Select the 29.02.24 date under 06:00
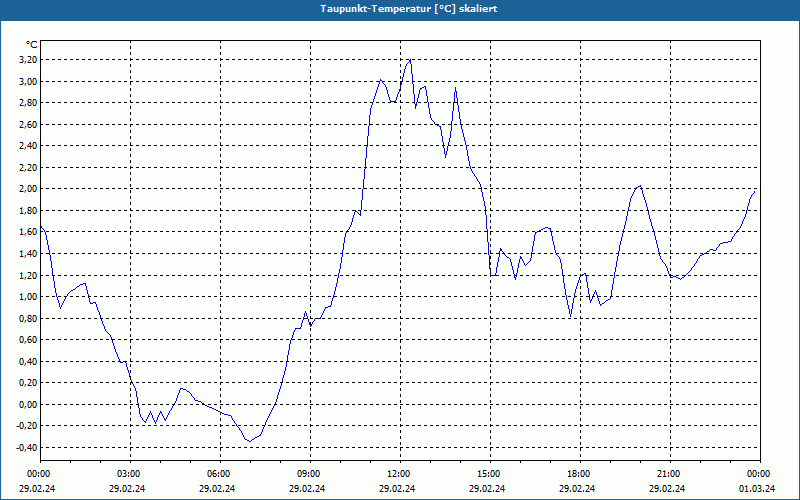This screenshot has width=800, height=500. point(217,488)
